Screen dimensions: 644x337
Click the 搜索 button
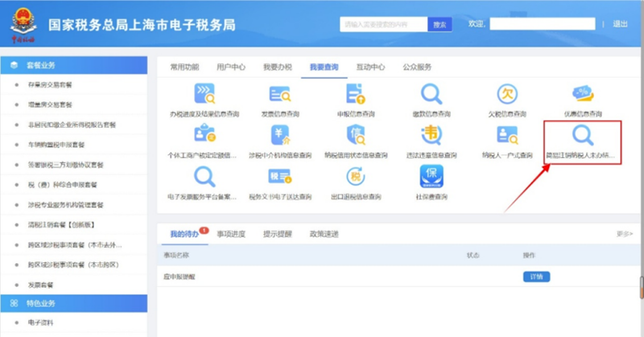(x=439, y=25)
